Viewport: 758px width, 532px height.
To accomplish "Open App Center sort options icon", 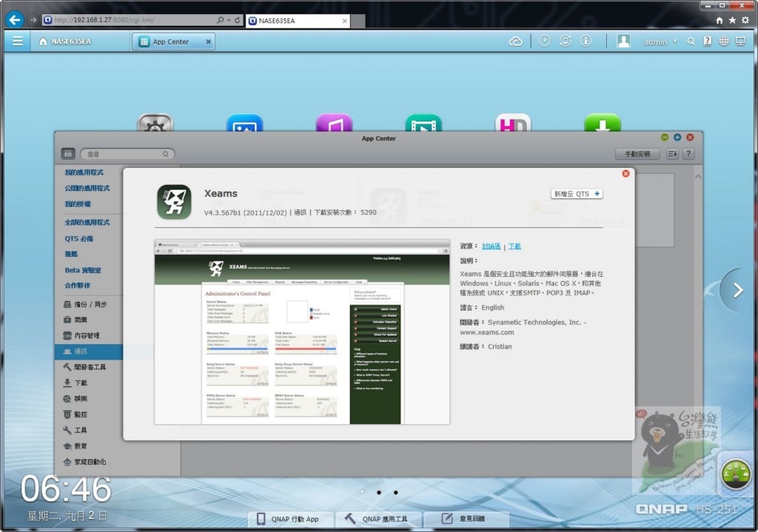I will coord(672,154).
